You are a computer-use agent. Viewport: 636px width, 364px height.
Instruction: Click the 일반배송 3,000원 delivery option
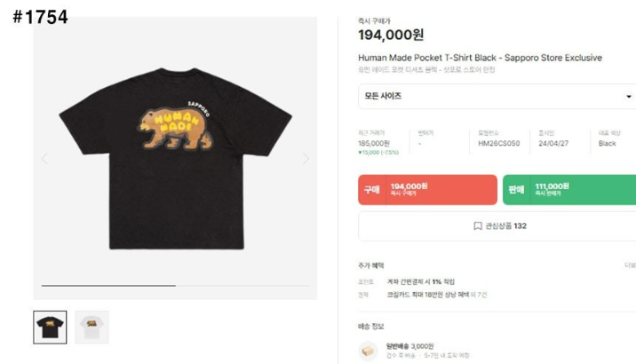[409, 346]
